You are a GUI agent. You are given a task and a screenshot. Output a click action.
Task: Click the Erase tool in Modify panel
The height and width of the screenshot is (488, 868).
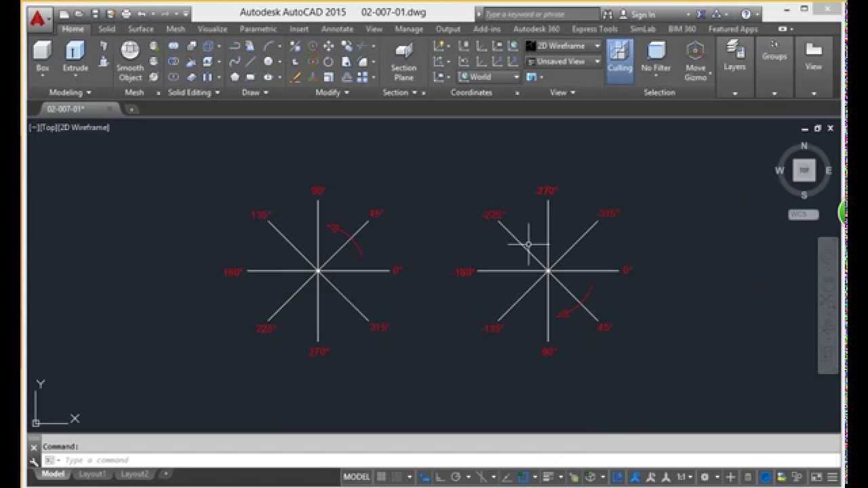coord(295,77)
